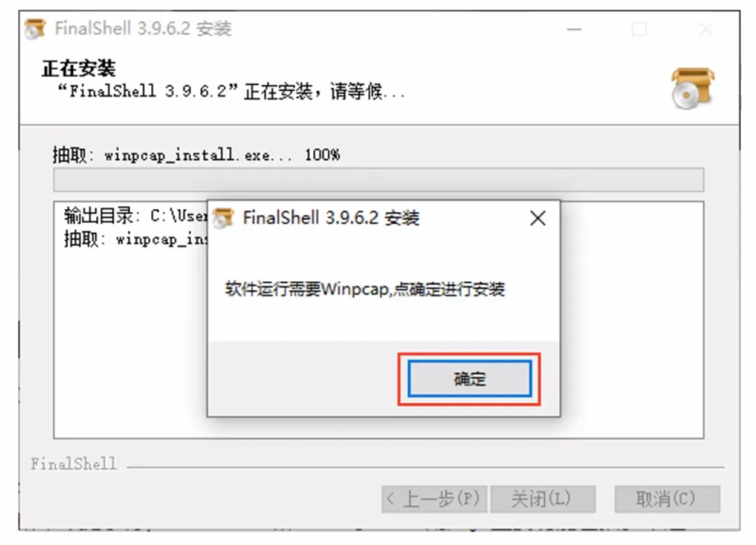The image size is (756, 545).
Task: Click the 软件运行需要Winpcap message text
Action: click(x=365, y=289)
